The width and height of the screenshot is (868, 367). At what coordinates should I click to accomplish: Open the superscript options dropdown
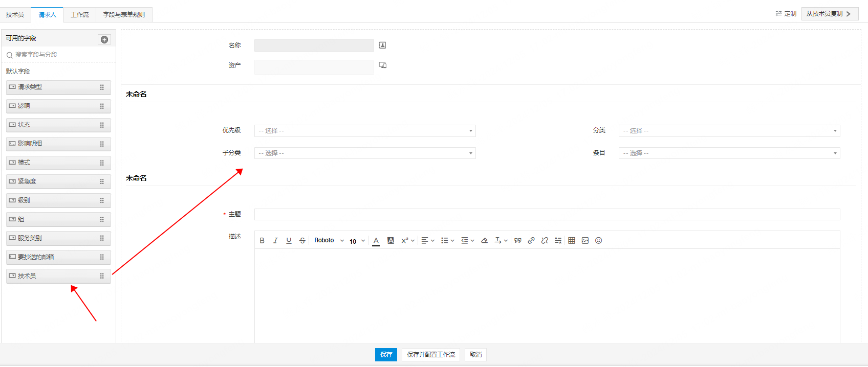tap(408, 241)
